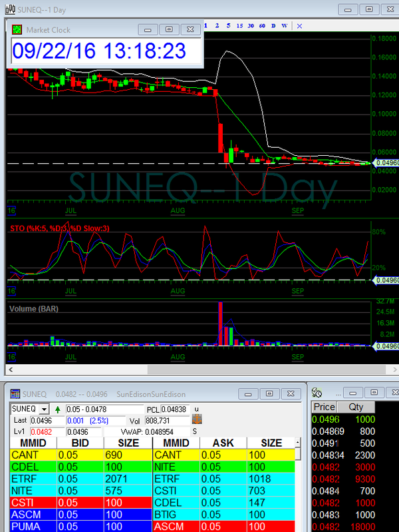The width and height of the screenshot is (399, 532).
Task: Click the 0.0496 price marker on price chart
Action: (386, 163)
